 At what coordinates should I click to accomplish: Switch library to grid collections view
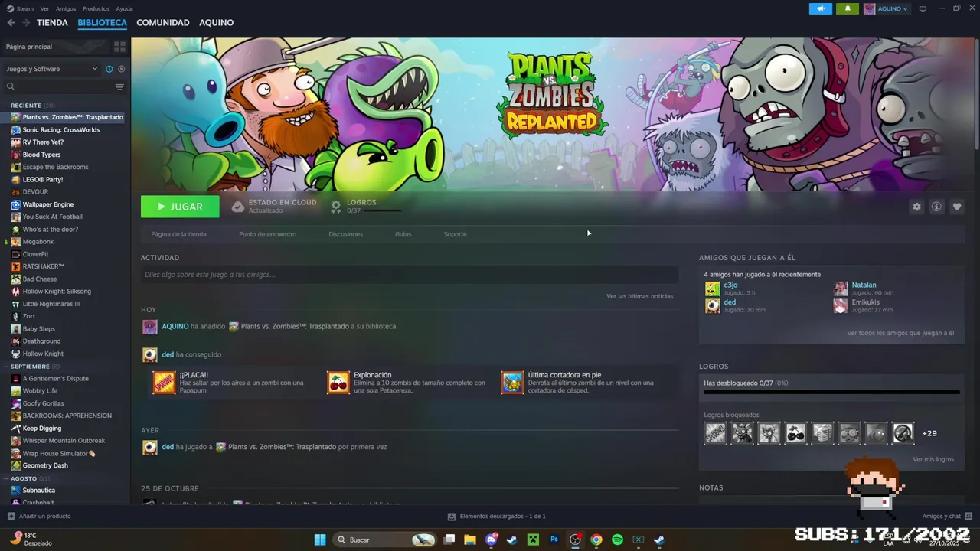pos(119,47)
